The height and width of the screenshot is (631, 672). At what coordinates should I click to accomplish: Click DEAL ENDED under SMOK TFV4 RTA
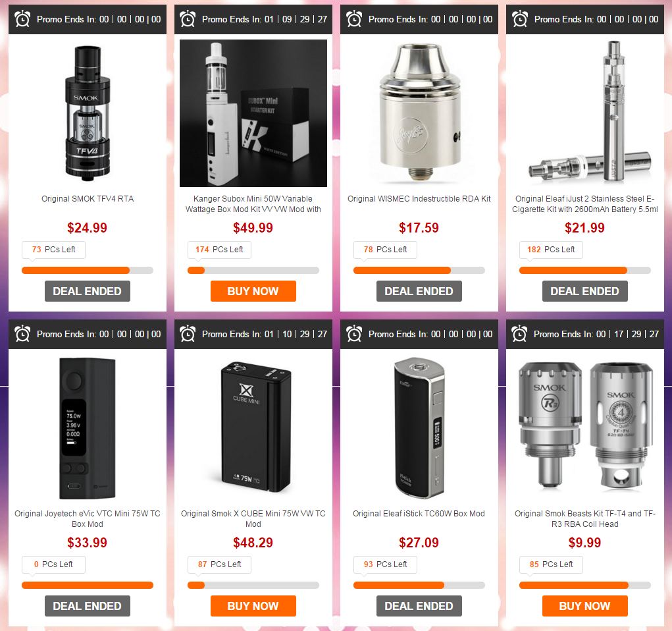pos(87,291)
